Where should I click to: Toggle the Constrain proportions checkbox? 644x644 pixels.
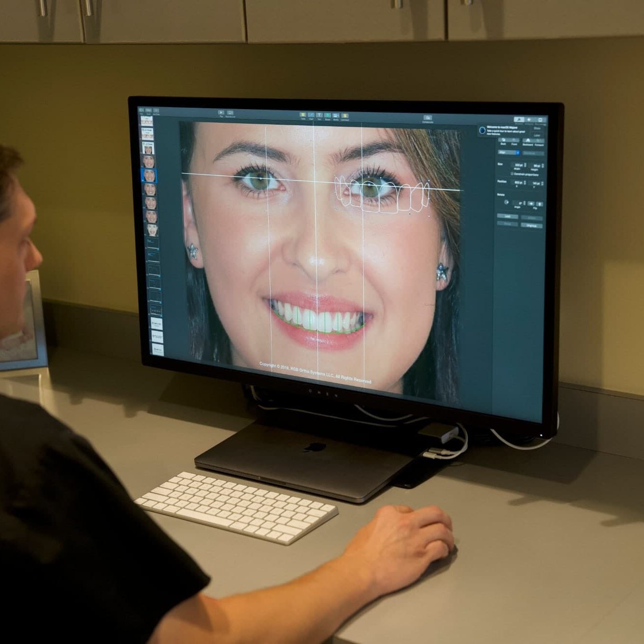tap(512, 174)
